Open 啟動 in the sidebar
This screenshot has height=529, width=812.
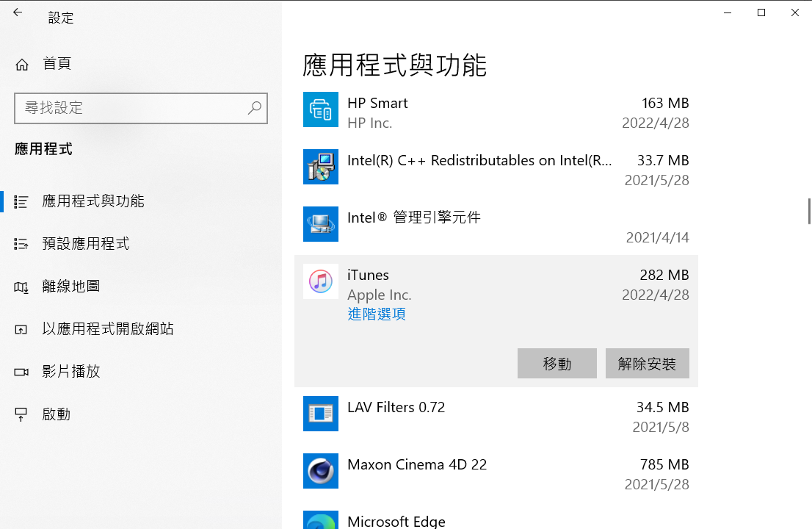57,414
